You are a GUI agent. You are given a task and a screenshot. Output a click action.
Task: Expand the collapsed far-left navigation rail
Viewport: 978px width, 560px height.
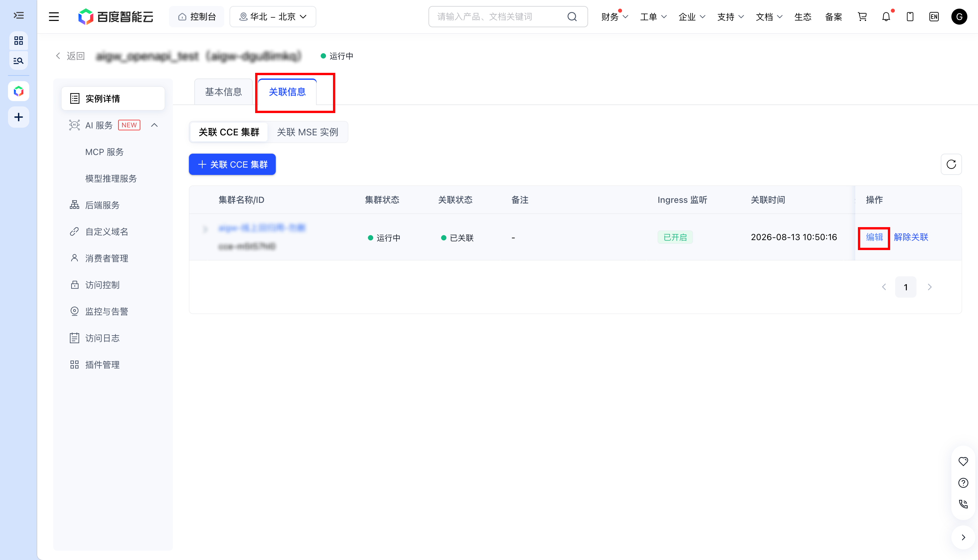pos(19,16)
